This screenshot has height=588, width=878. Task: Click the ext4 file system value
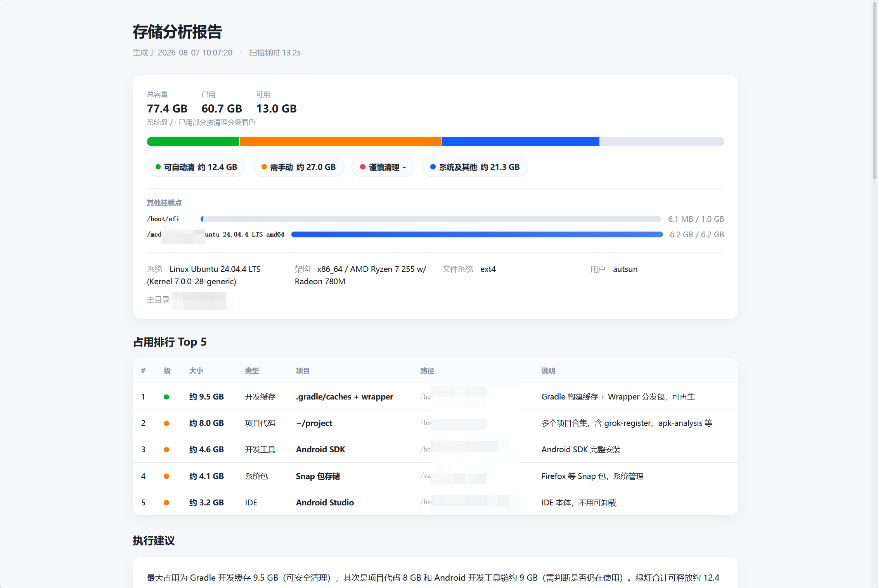click(488, 269)
